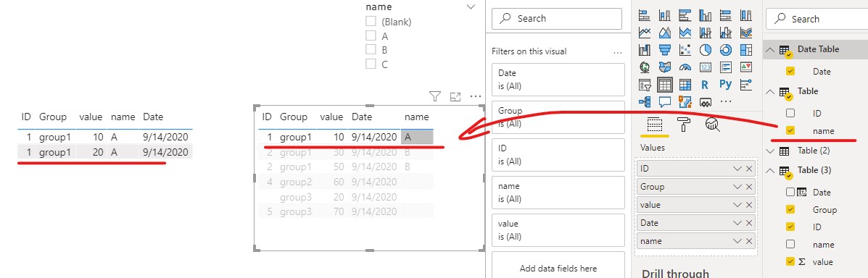This screenshot has height=278, width=868.
Task: Switch to the Analytics magnifier tab
Action: point(712,125)
